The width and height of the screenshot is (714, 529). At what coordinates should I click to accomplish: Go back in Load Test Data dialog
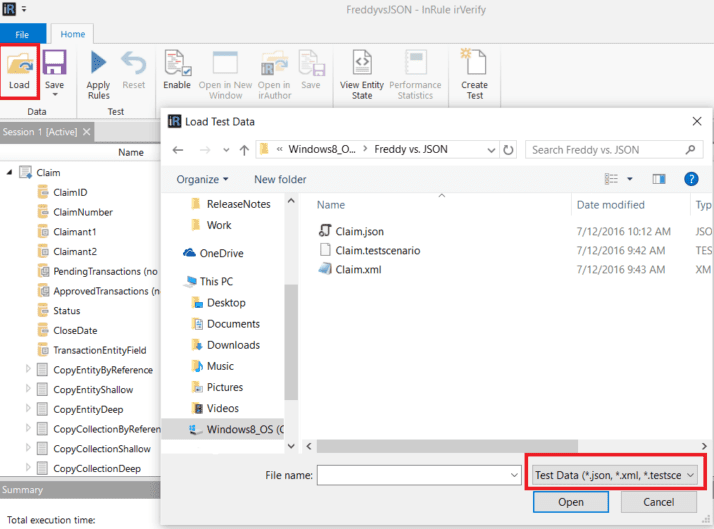point(178,150)
